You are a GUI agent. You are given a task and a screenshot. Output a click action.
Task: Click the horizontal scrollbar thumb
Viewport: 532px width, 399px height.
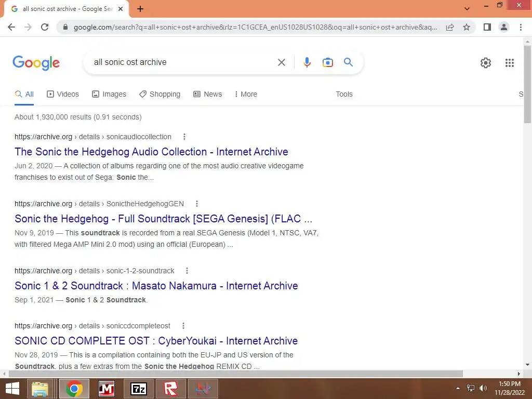pyautogui.click(x=236, y=374)
